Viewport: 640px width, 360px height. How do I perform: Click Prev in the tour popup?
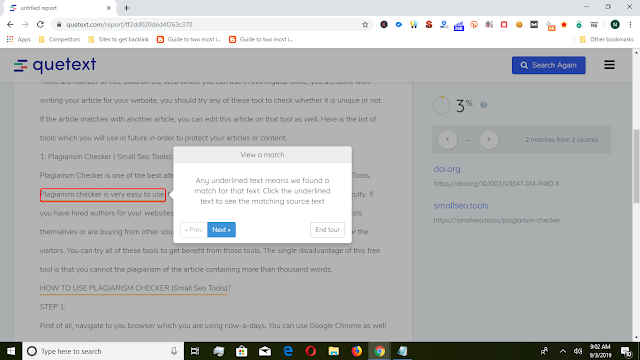(x=193, y=230)
